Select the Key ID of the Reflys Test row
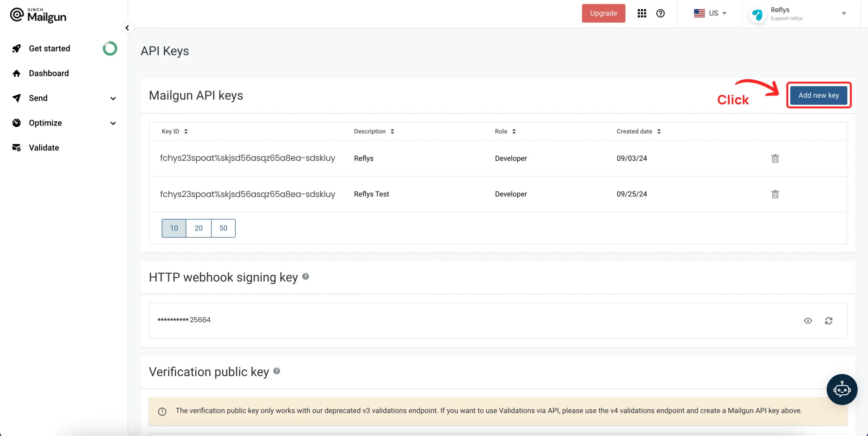This screenshot has height=436, width=868. click(248, 194)
